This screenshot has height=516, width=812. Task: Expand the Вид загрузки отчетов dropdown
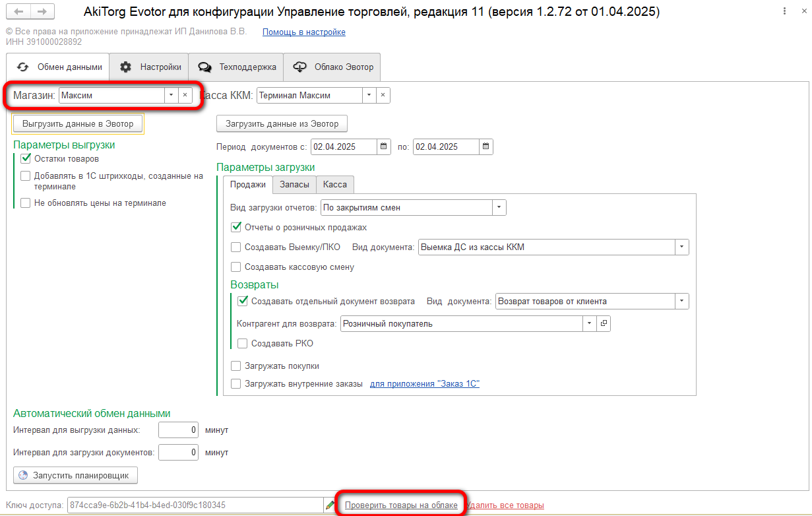pyautogui.click(x=499, y=207)
